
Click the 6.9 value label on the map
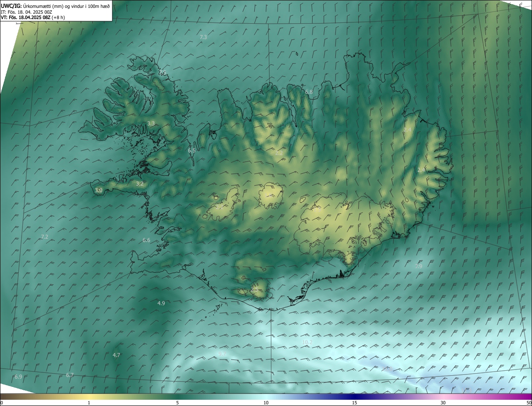(18, 377)
